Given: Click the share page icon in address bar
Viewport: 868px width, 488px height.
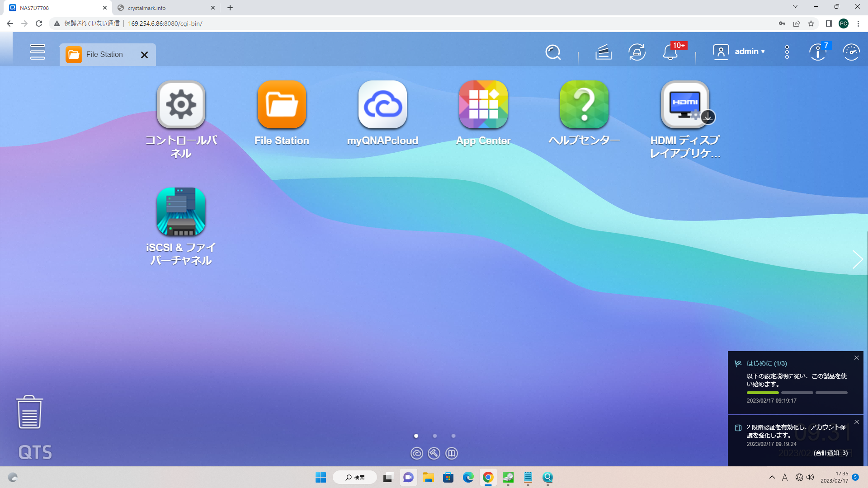Looking at the screenshot, I should point(797,23).
